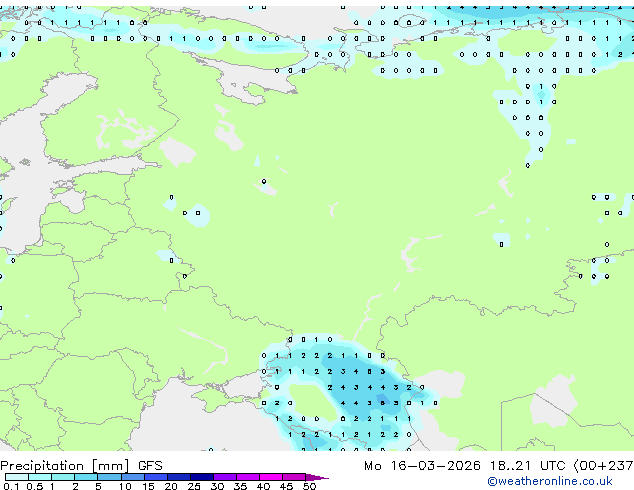
Task: Click the '0.1' legend scale label
Action: coord(11,486)
